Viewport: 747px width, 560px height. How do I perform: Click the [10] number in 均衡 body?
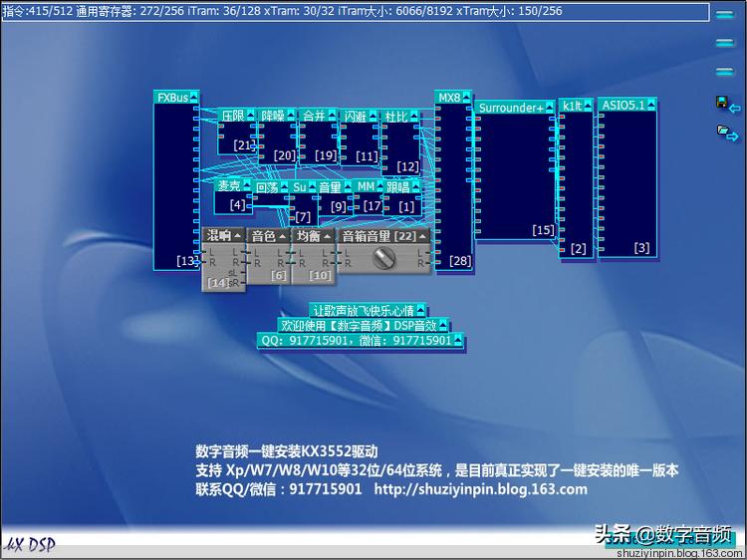click(320, 275)
